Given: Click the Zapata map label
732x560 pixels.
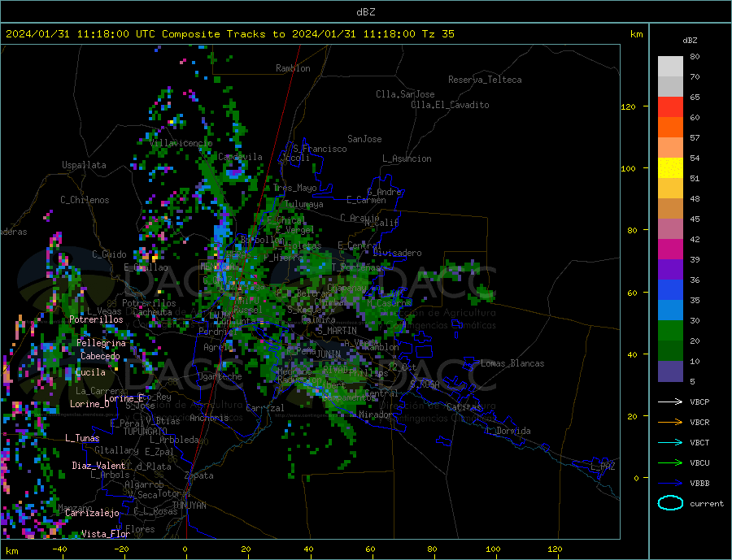Looking at the screenshot, I should click(x=199, y=475).
